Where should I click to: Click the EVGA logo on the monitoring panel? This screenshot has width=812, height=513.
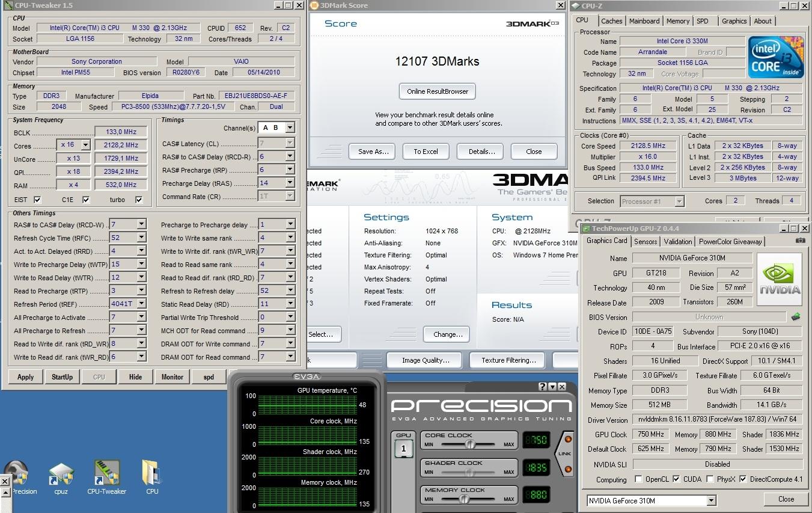307,377
